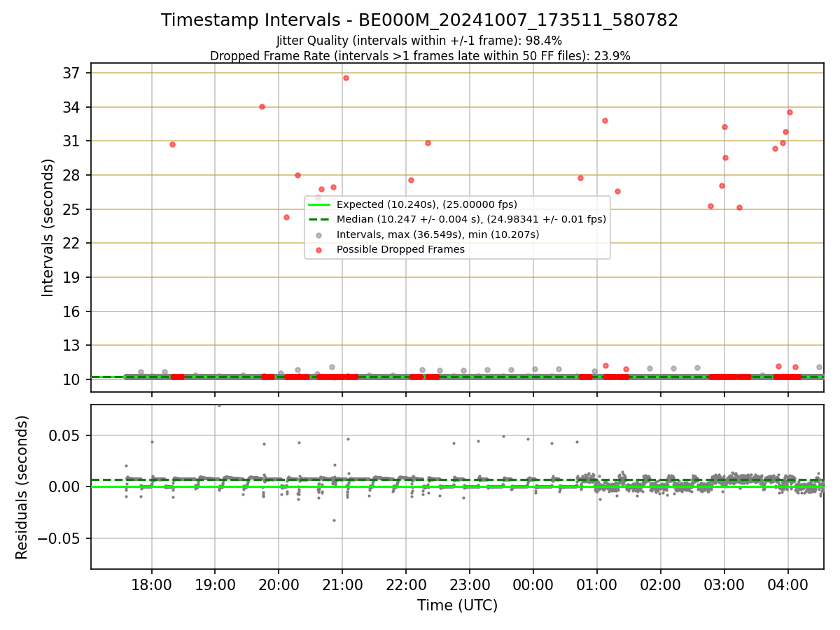
Task: Click legend text 'Possible Dropped Frames'
Action: [400, 249]
